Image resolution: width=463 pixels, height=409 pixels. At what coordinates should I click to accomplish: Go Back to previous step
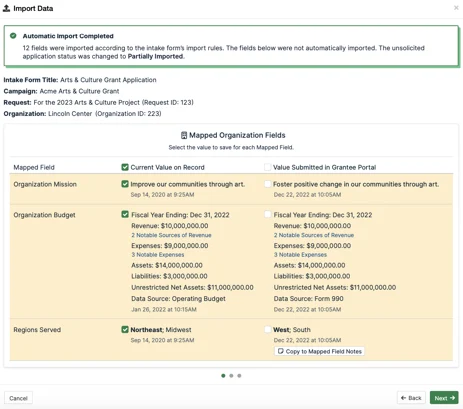[x=411, y=398]
